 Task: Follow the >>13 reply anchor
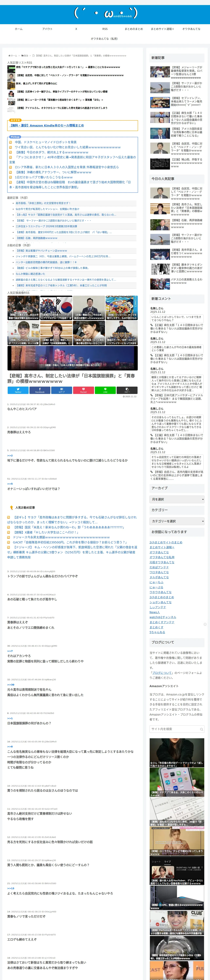tap(11, 888)
